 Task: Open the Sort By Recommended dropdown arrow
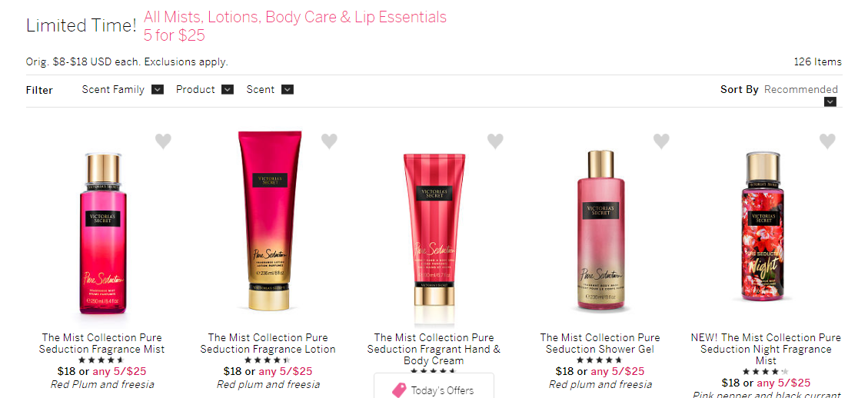[x=830, y=102]
